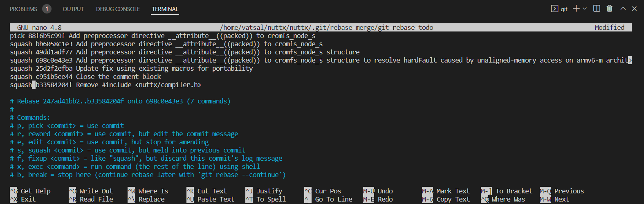Click the '^J Justify' nano shortcut
Viewport: 644px width, 204px height.
click(264, 191)
